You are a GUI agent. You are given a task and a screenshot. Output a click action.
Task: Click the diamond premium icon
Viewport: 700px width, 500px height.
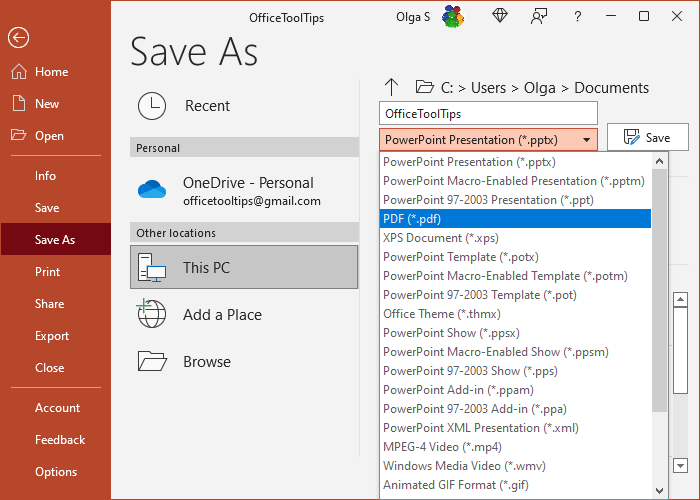click(500, 16)
